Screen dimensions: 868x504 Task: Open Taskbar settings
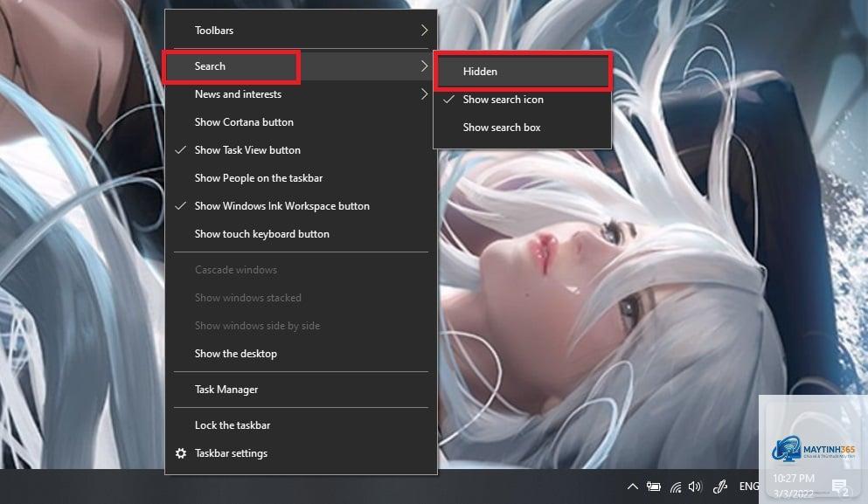coord(301,453)
